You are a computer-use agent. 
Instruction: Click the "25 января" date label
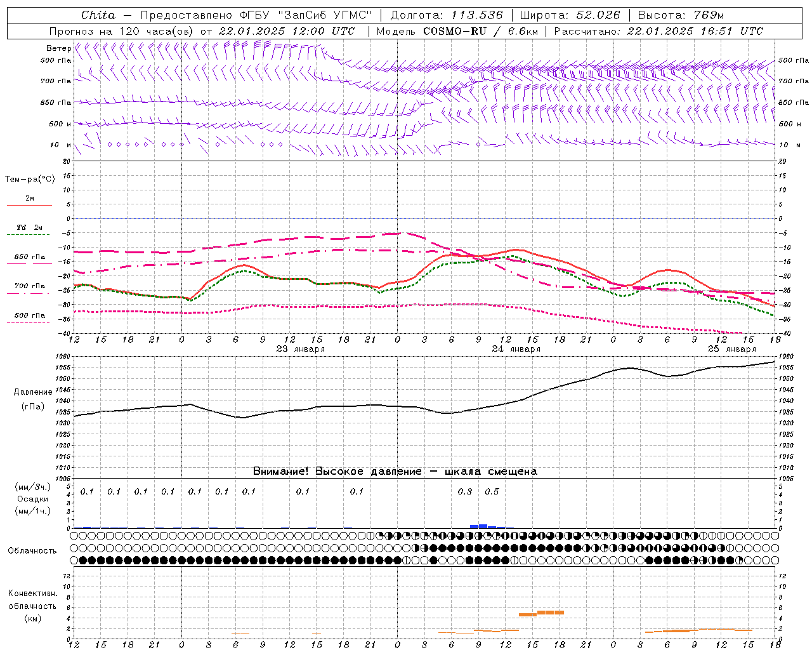click(732, 349)
